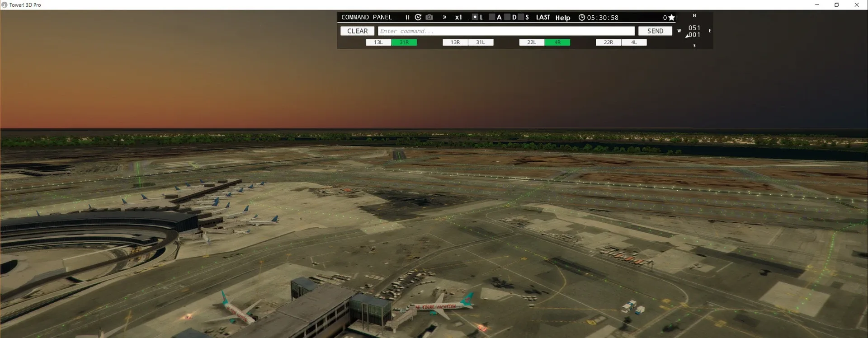The width and height of the screenshot is (868, 338).
Task: Enable the D checkbox
Action: coord(507,17)
